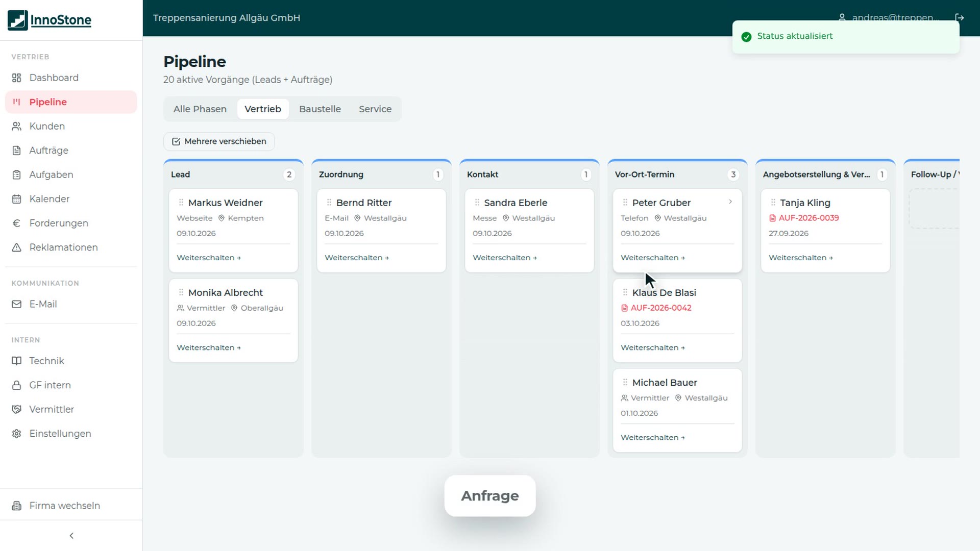Select the Vertrieb tab
The width and height of the screenshot is (980, 551).
pos(263,109)
